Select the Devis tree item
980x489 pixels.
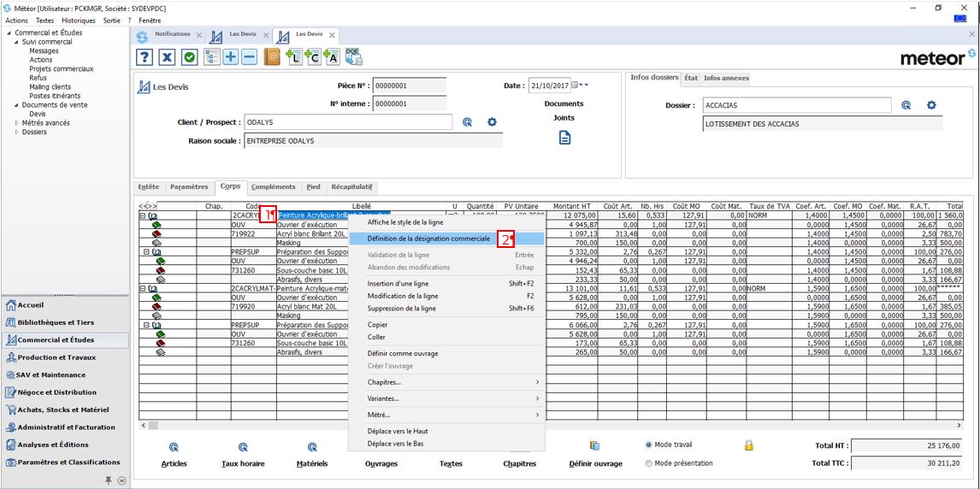[x=38, y=114]
